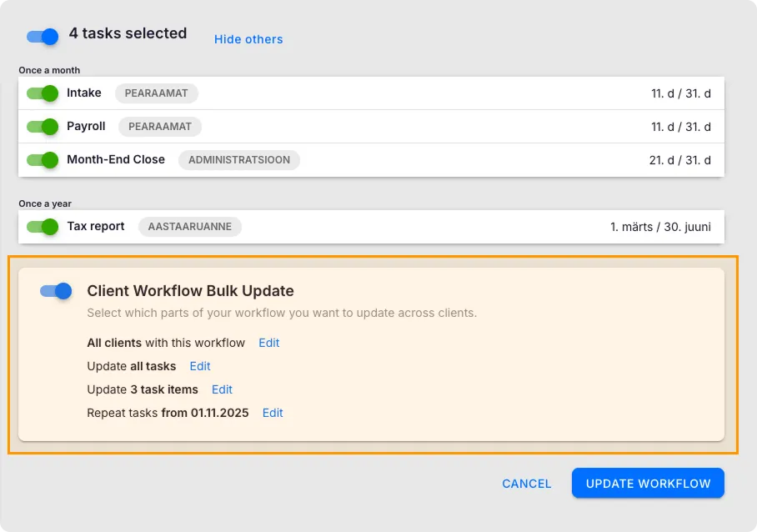
Task: Click the 'Hide others' link
Action: [x=248, y=39]
